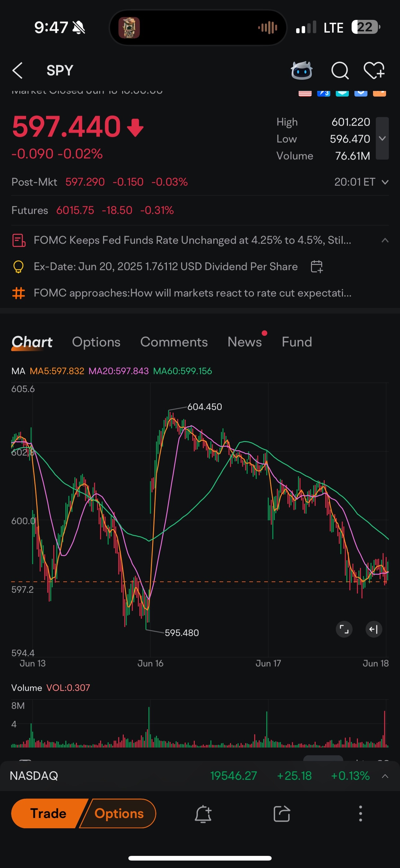Add dividend ex-date to calendar icon
Viewport: 400px width, 868px height.
[x=317, y=267]
